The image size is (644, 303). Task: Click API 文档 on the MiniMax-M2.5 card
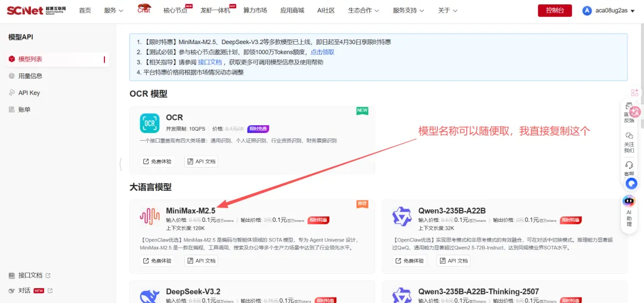click(x=202, y=261)
